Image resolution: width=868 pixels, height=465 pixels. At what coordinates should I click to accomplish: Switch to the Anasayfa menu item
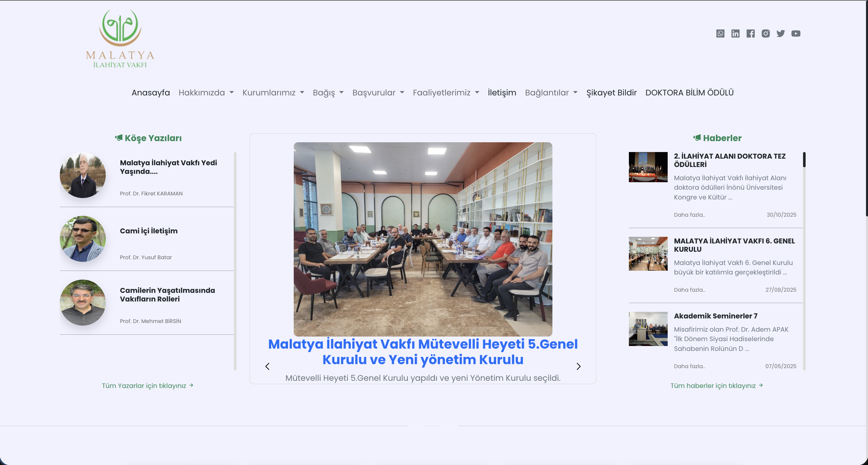(x=151, y=93)
